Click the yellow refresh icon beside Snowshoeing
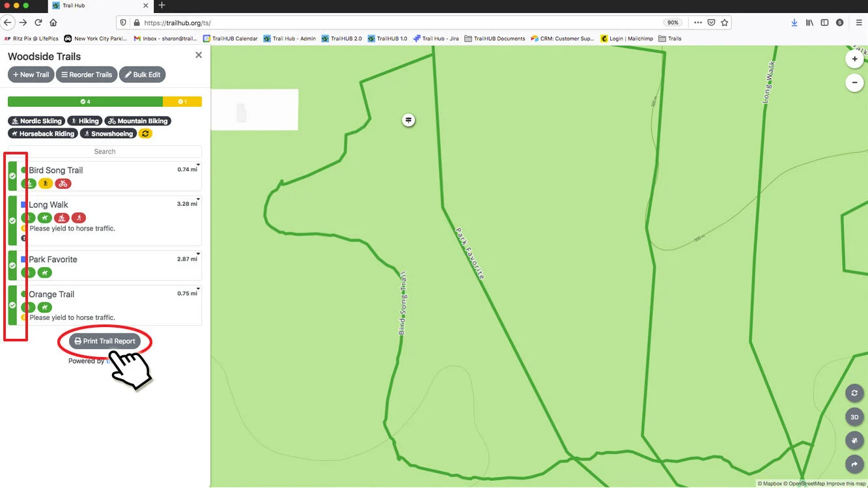Screen dimensions: 868x488 click(x=145, y=134)
